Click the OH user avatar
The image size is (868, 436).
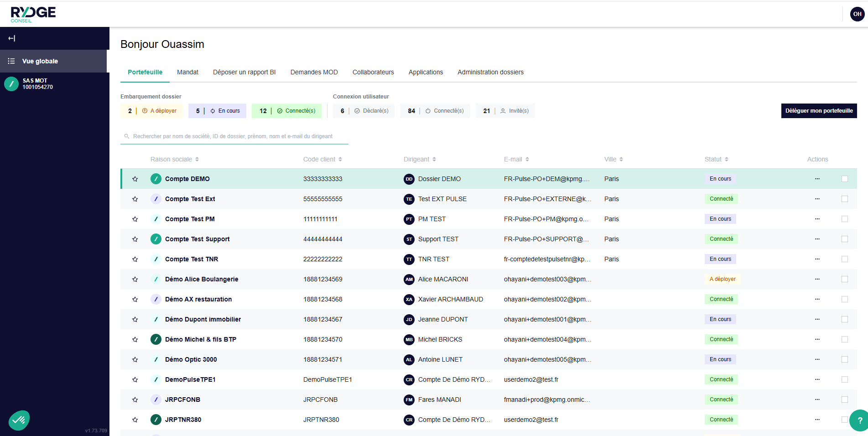[857, 14]
